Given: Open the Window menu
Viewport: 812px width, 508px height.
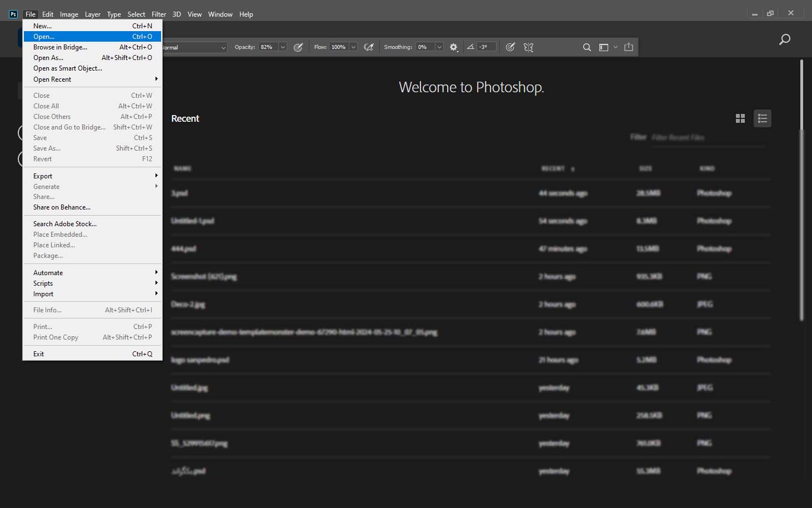Looking at the screenshot, I should 220,14.
